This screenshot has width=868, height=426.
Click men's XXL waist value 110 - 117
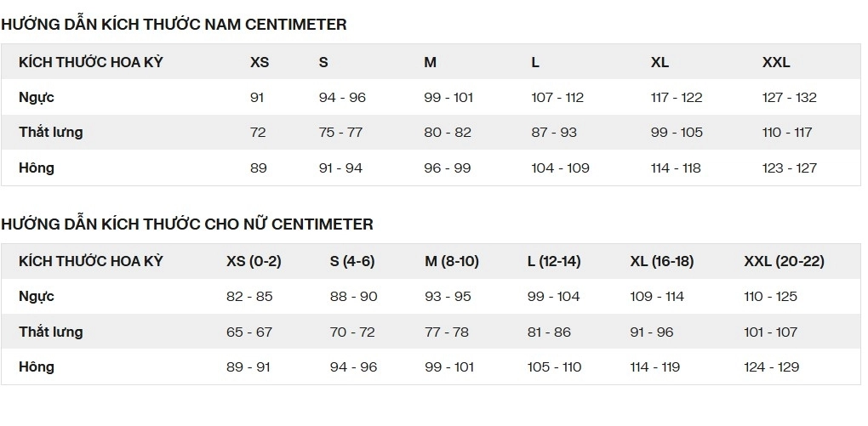[787, 133]
